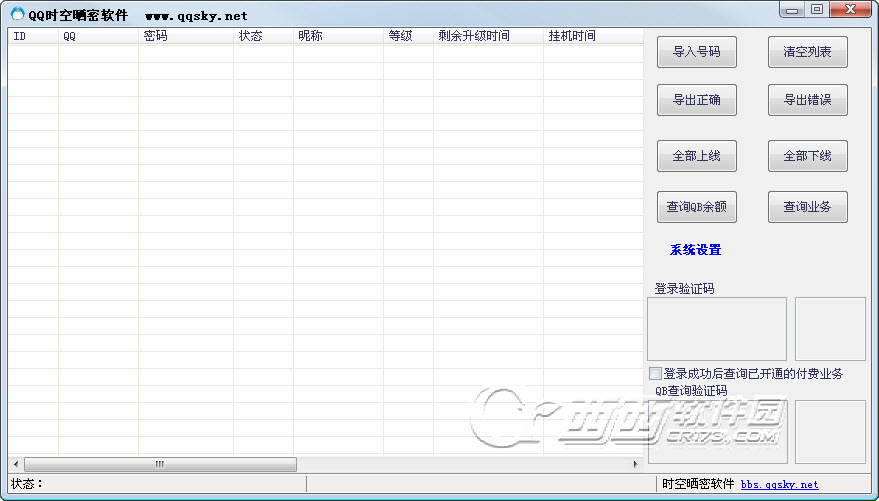Viewport: 879px width, 501px height.
Task: Export failed accounts via 导出错误
Action: (x=807, y=100)
